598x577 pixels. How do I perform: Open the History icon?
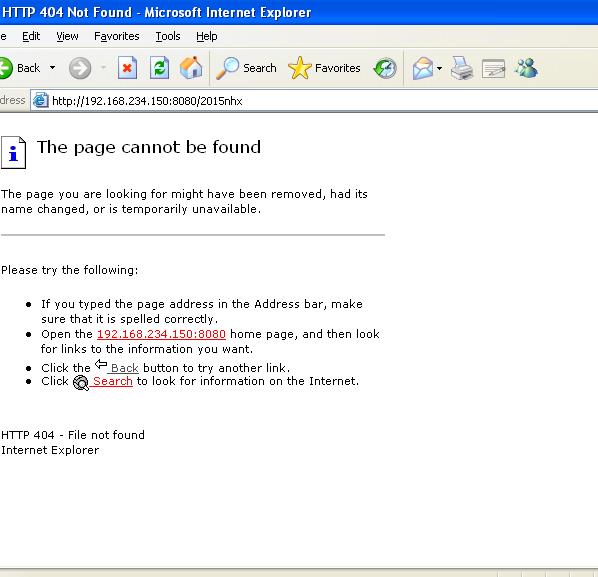point(385,68)
